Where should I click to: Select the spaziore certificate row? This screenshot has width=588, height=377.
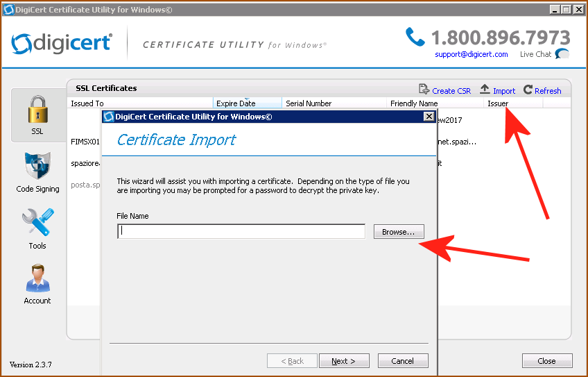pos(85,164)
